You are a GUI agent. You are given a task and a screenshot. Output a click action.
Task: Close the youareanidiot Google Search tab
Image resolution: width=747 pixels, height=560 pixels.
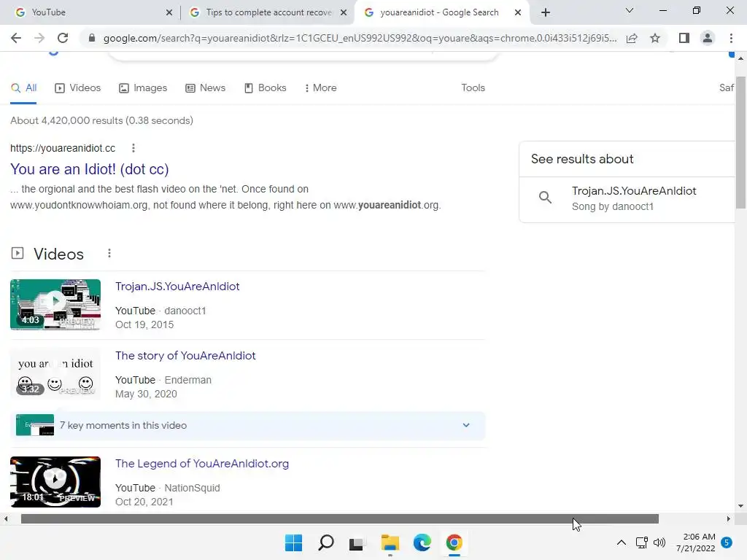(518, 13)
